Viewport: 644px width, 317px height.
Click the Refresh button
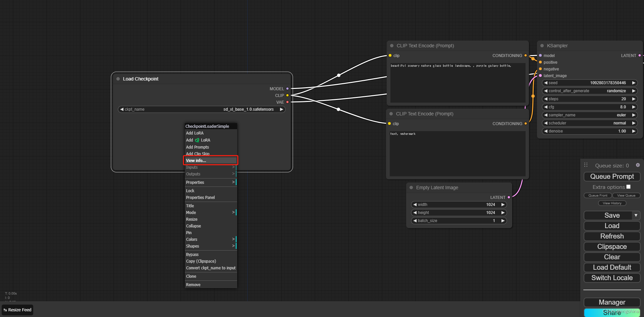pyautogui.click(x=612, y=236)
